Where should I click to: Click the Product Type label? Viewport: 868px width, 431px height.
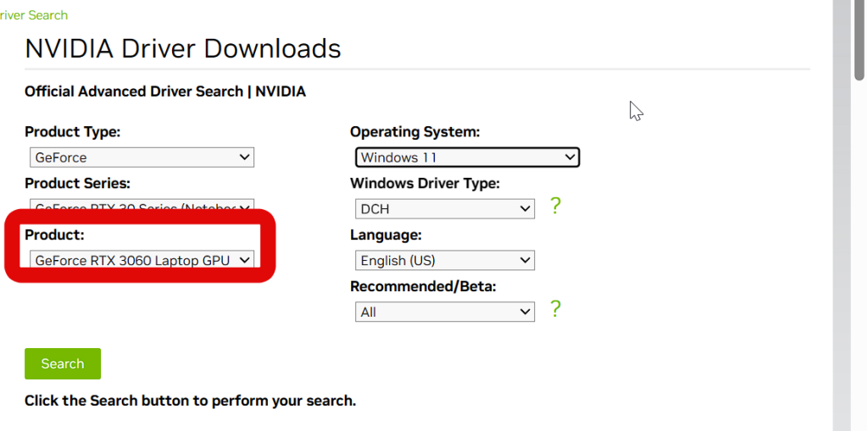(x=73, y=132)
